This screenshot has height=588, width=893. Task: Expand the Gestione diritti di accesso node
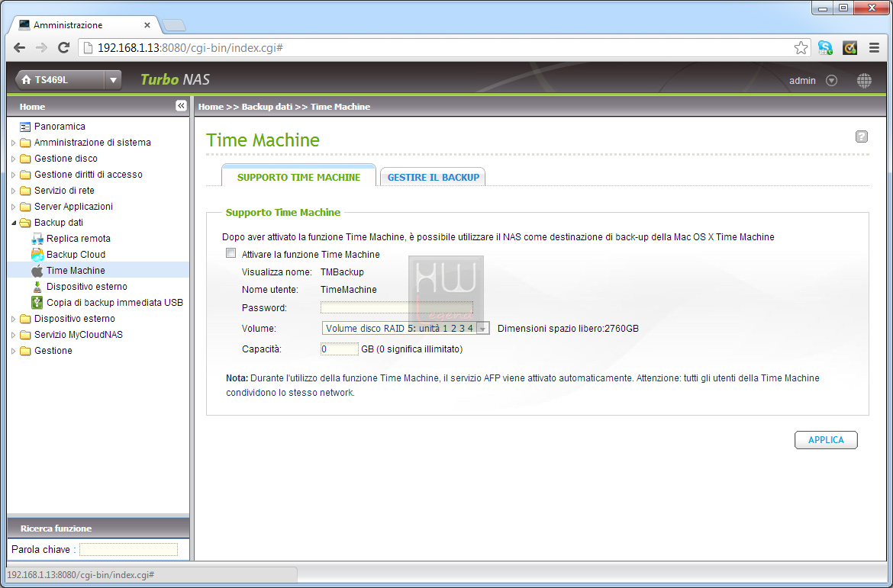(x=14, y=175)
